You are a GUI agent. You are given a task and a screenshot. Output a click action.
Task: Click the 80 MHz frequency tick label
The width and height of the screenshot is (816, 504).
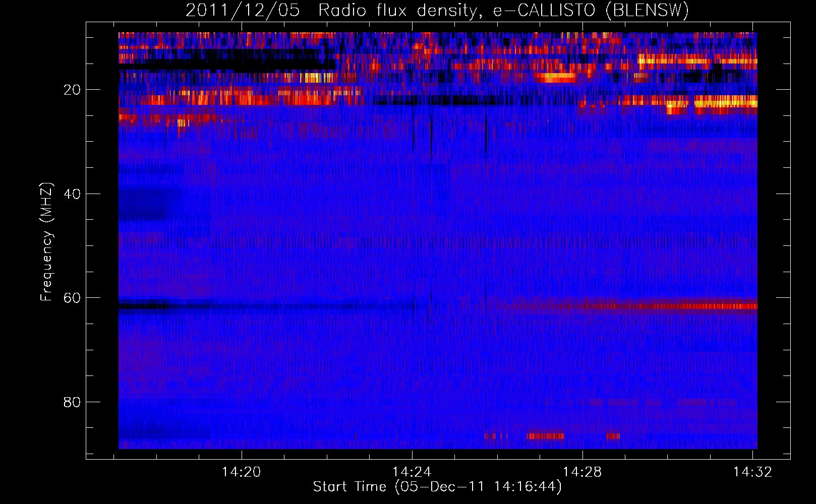click(x=72, y=402)
